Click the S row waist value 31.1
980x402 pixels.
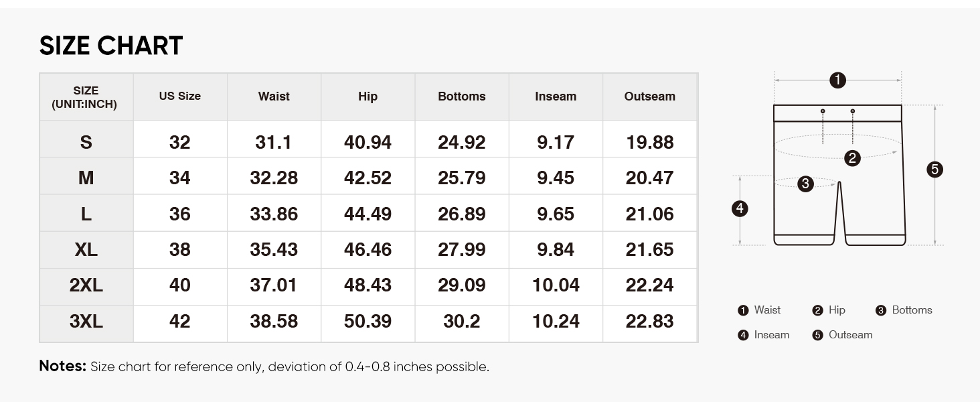[x=274, y=142]
